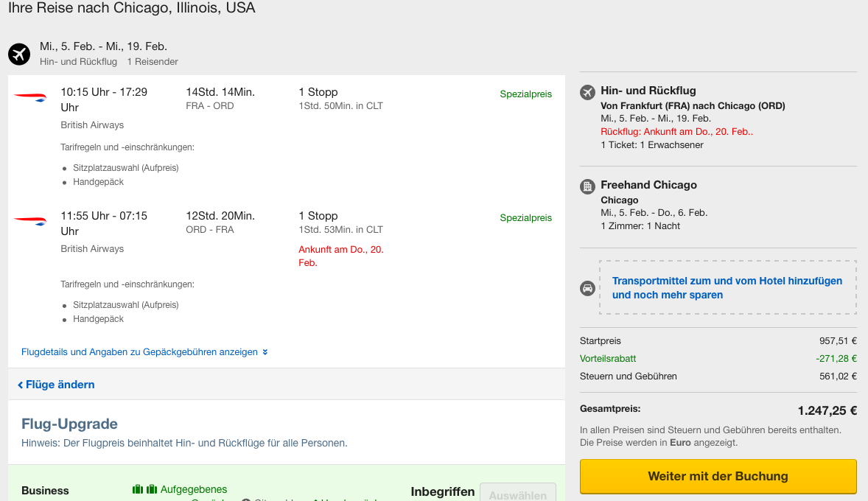Image resolution: width=868 pixels, height=501 pixels.
Task: Click the Vorteilsrabatt discount line
Action: [x=608, y=359]
